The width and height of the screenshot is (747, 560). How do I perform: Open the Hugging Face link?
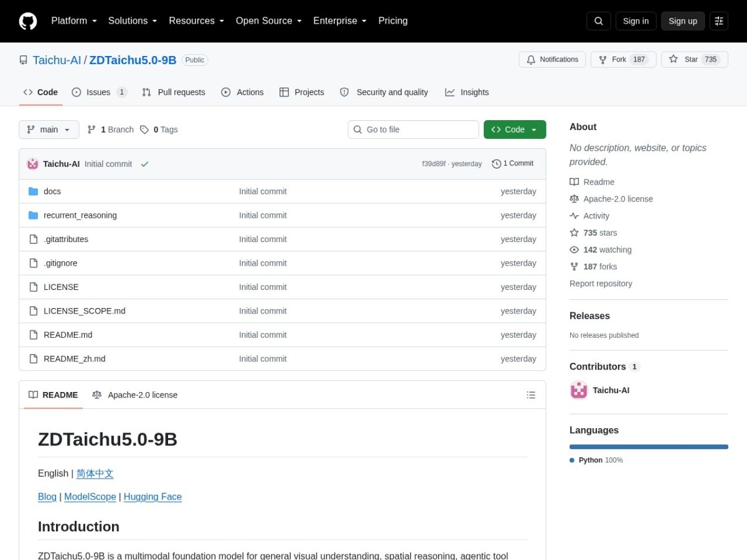(x=153, y=497)
